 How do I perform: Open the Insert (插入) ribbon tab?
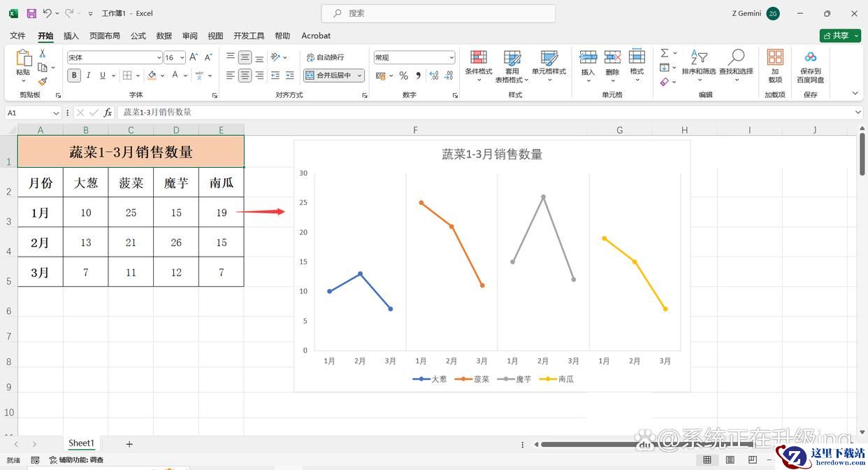pyautogui.click(x=71, y=36)
